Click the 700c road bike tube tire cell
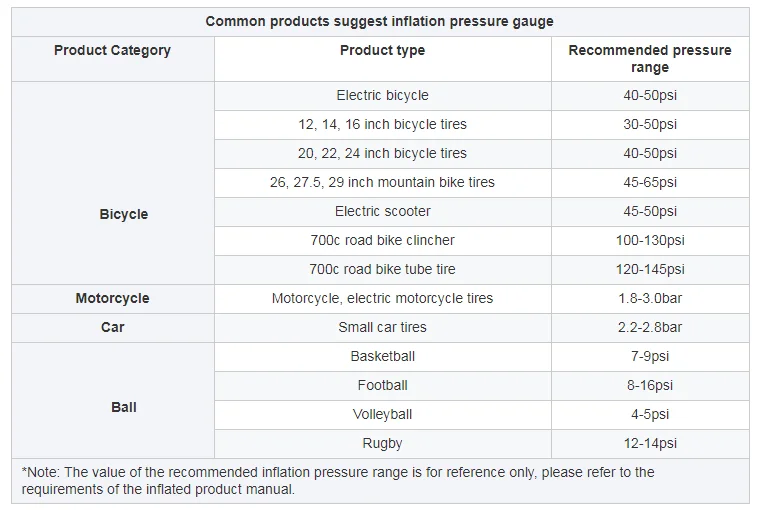 click(382, 269)
